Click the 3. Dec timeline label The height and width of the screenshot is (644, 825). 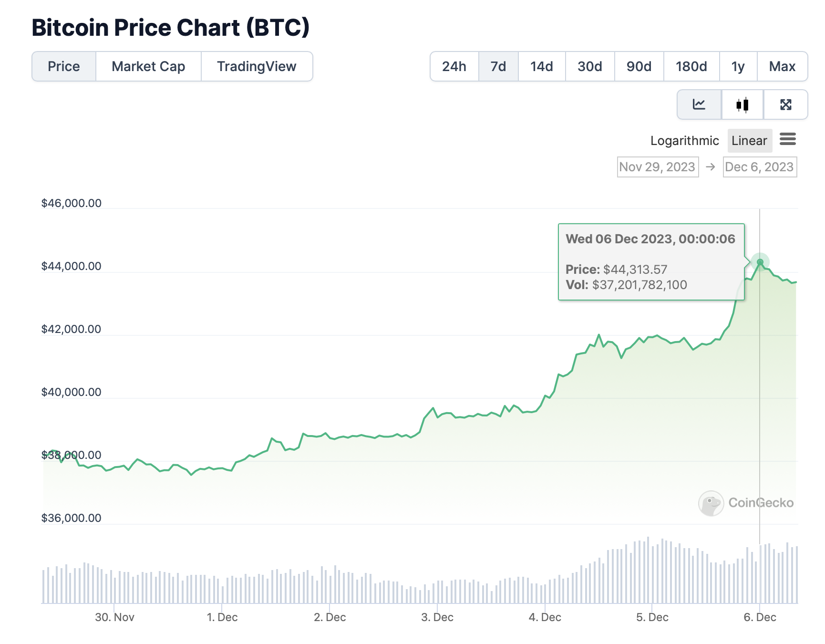click(437, 617)
